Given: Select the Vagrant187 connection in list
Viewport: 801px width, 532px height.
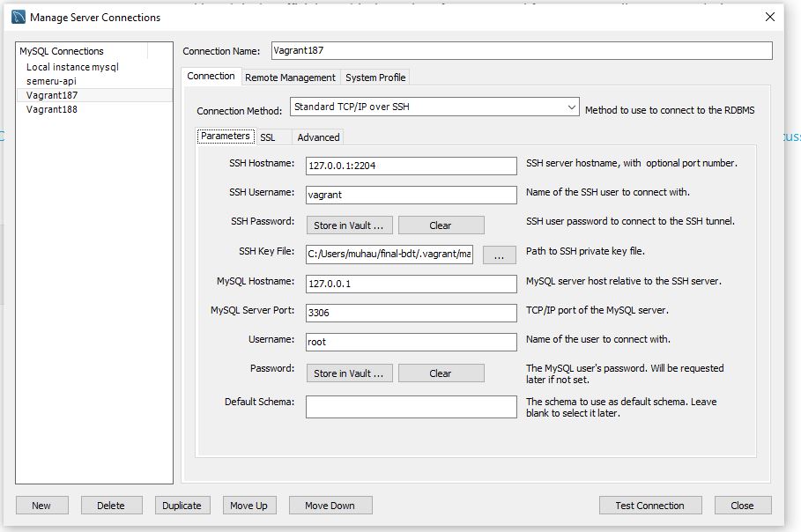Looking at the screenshot, I should tap(94, 95).
